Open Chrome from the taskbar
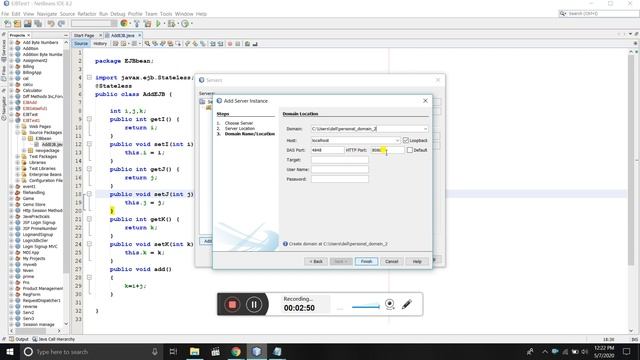This screenshot has height=360, width=640. [x=236, y=351]
